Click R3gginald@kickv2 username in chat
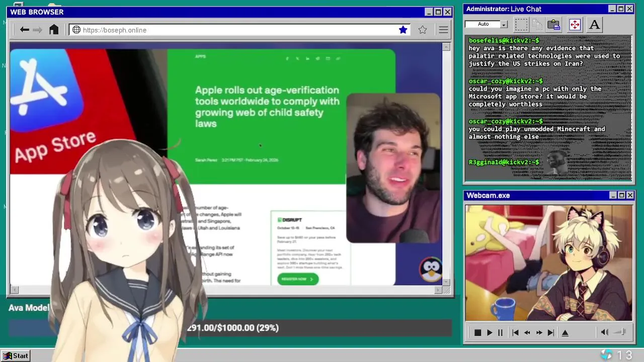Screen dimensions: 644x362 [504, 162]
